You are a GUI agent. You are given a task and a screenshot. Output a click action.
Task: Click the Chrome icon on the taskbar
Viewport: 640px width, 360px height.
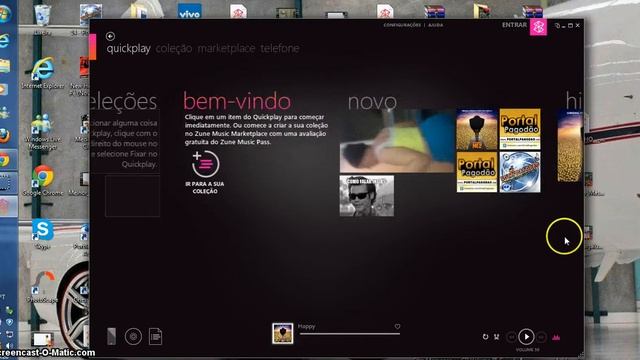(4, 160)
